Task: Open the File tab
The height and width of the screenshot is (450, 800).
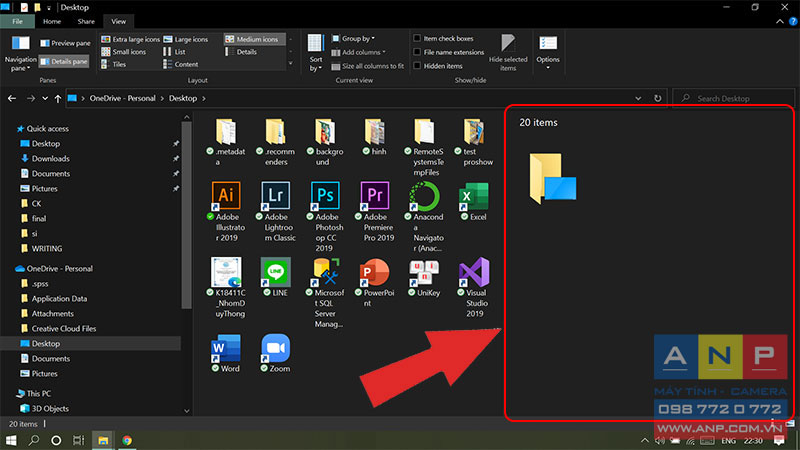Action: tap(17, 21)
